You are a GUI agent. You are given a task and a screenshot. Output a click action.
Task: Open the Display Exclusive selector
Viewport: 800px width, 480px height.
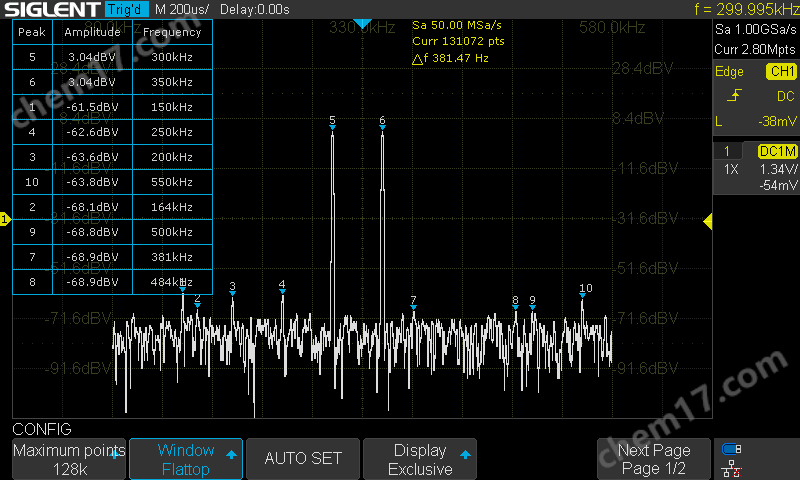click(420, 459)
